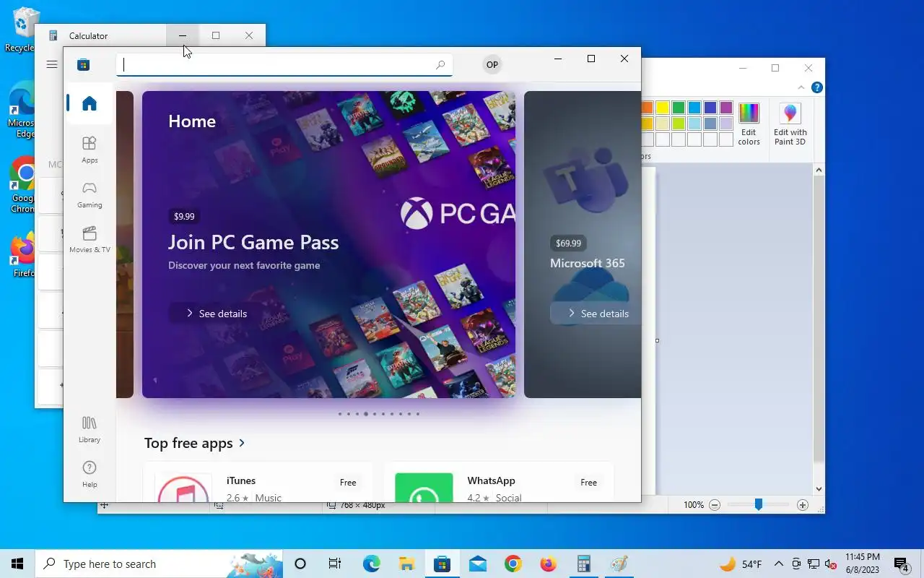This screenshot has width=924, height=578.
Task: Open Edit colors in Paint
Action: point(749,124)
